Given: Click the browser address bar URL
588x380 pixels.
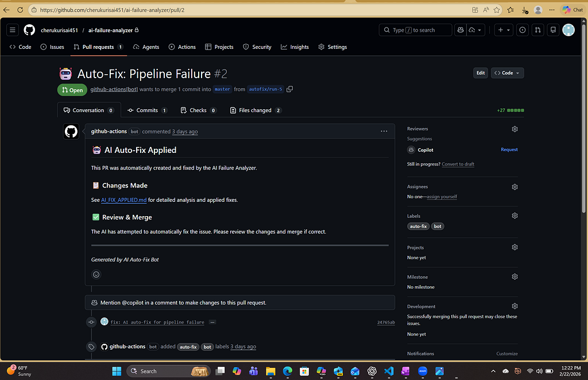Looking at the screenshot, I should point(112,10).
